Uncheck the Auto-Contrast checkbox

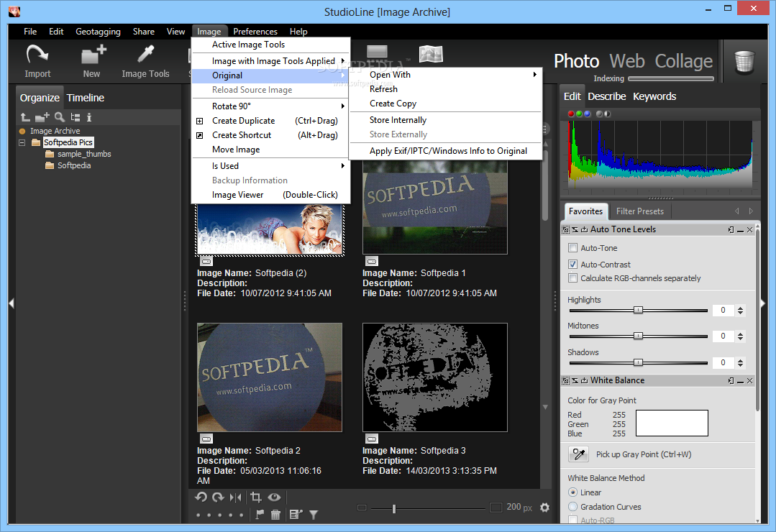tap(572, 265)
